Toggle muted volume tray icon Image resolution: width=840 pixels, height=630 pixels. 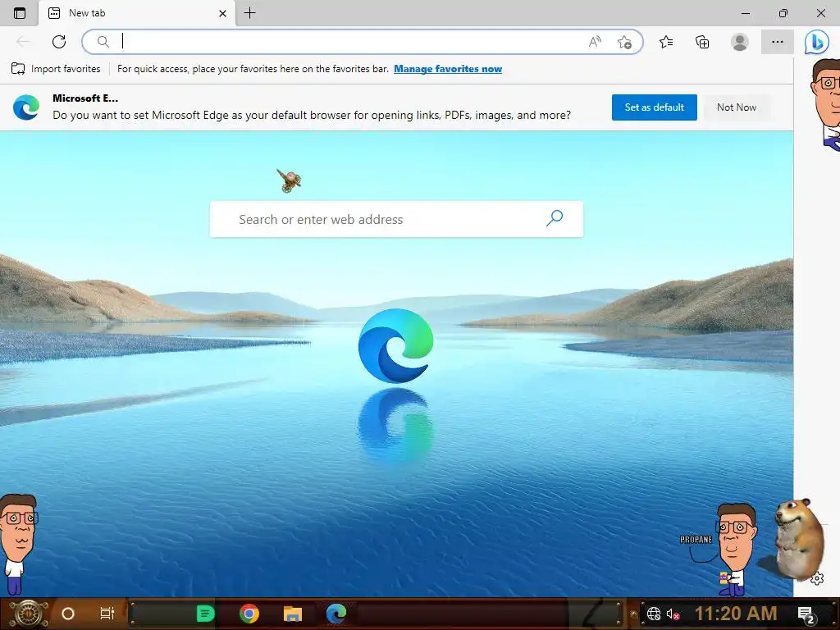(x=673, y=614)
